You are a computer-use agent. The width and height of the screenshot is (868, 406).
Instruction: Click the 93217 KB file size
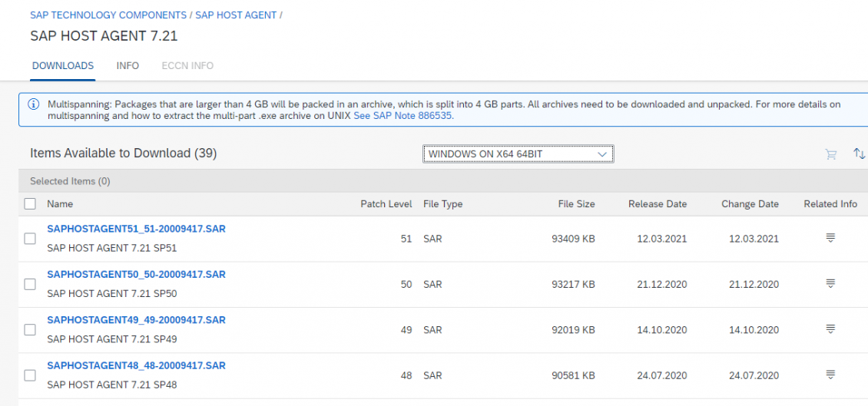tap(574, 284)
